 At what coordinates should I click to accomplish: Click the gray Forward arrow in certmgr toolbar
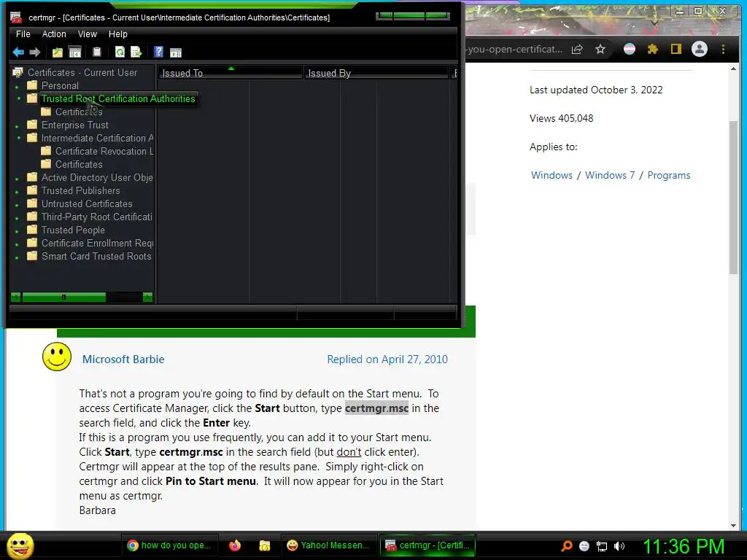click(x=35, y=52)
